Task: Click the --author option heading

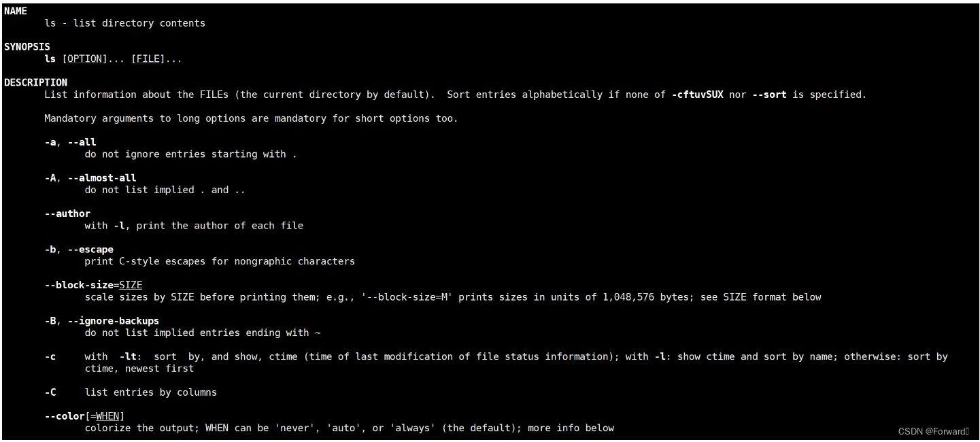Action: pos(67,214)
